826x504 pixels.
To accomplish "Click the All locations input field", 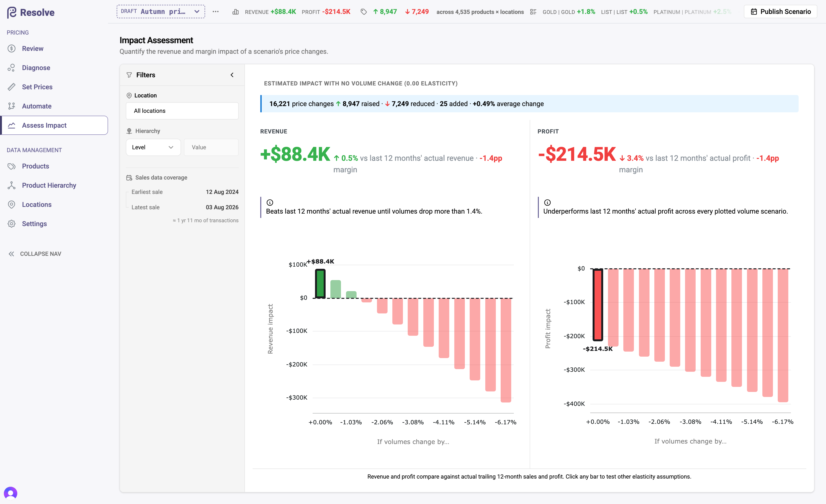I will point(182,111).
